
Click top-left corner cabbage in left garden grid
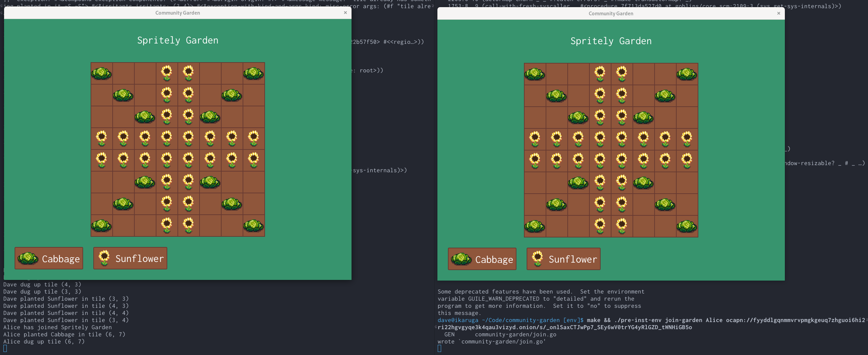pyautogui.click(x=101, y=73)
